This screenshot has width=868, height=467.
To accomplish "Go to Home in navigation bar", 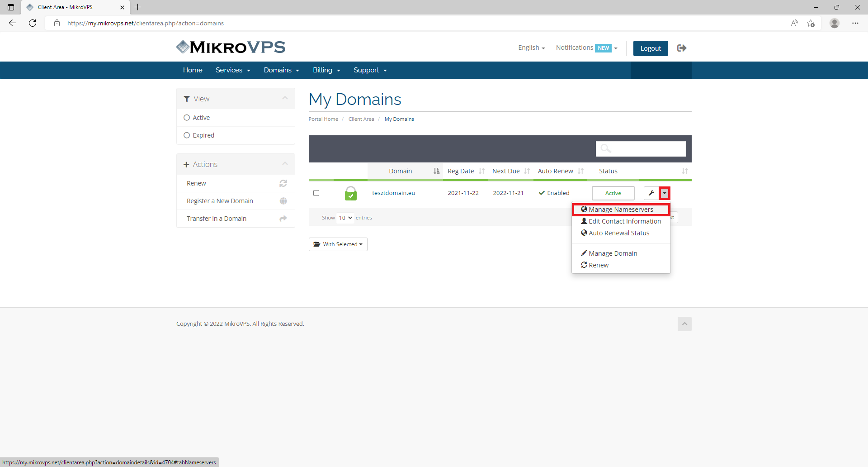I will coord(193,70).
